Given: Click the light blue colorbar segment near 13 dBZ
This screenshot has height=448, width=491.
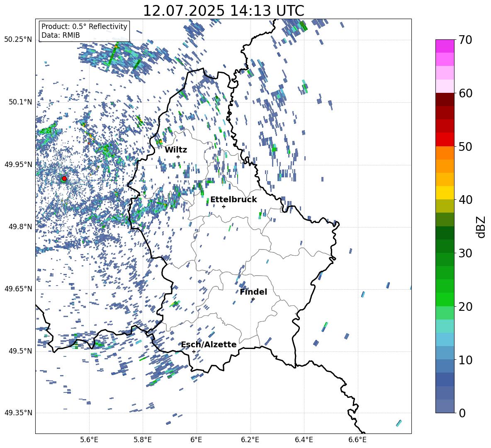Looking at the screenshot, I should pyautogui.click(x=445, y=339).
